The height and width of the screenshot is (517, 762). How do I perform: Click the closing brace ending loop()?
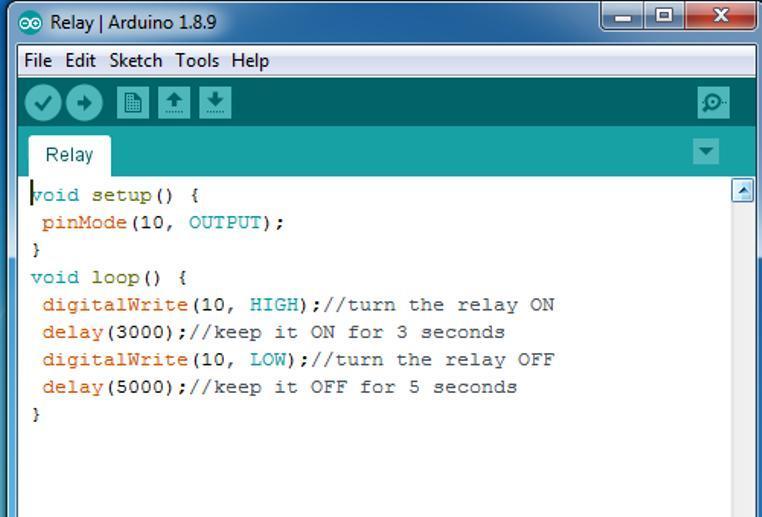coord(36,415)
